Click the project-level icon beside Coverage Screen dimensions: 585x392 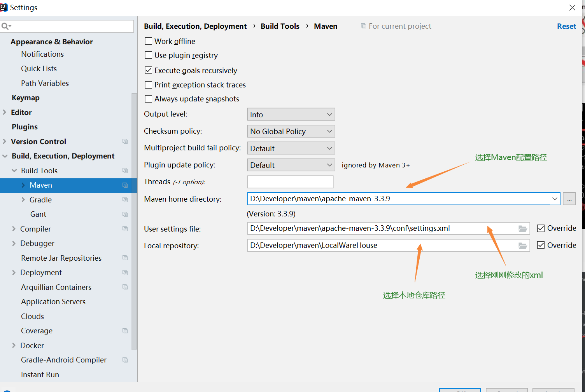pos(125,331)
